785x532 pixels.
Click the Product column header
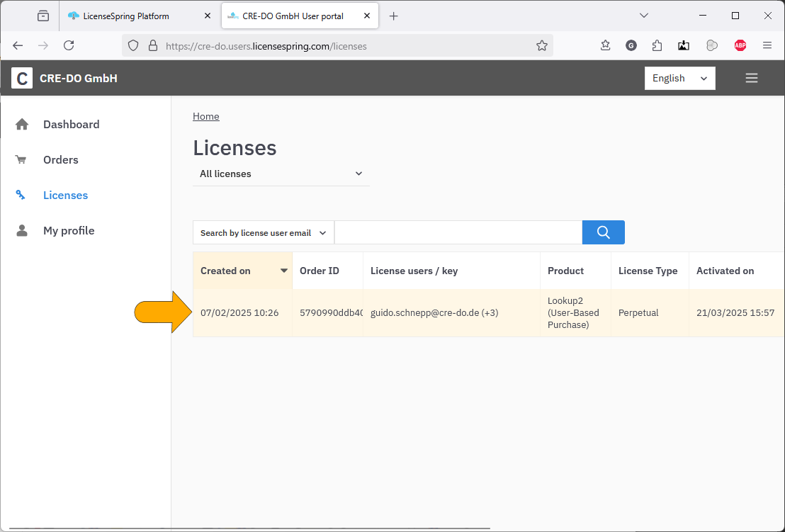576,271
